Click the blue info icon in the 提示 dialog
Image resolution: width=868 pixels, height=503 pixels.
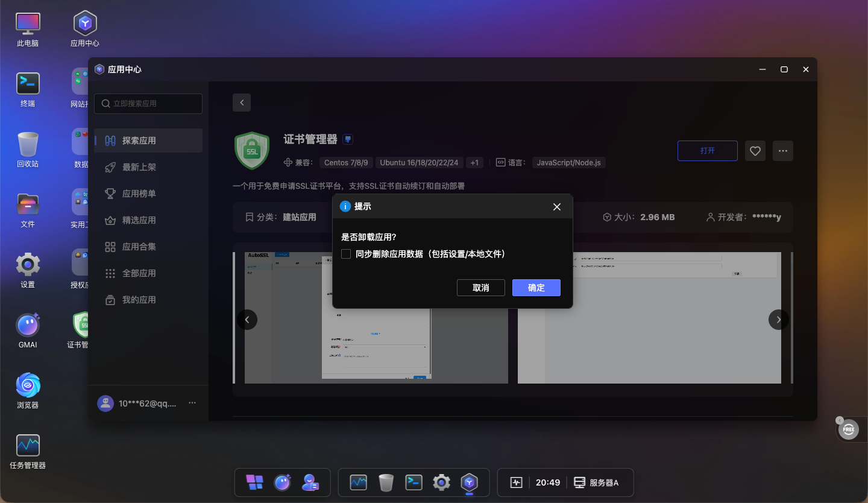[345, 206]
